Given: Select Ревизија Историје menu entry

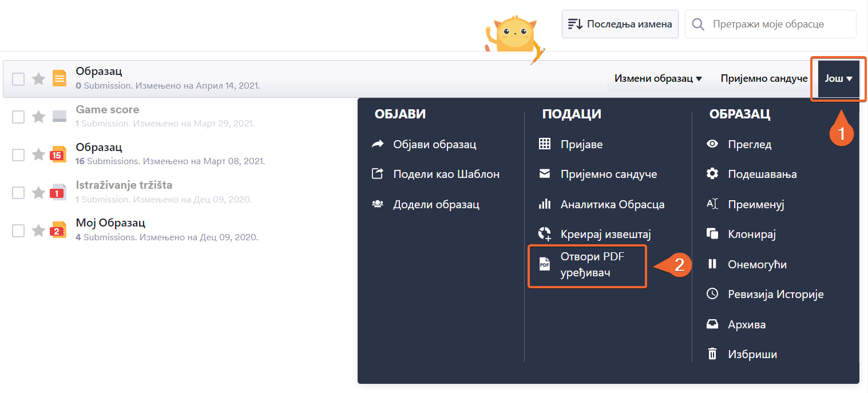Looking at the screenshot, I should 775,294.
